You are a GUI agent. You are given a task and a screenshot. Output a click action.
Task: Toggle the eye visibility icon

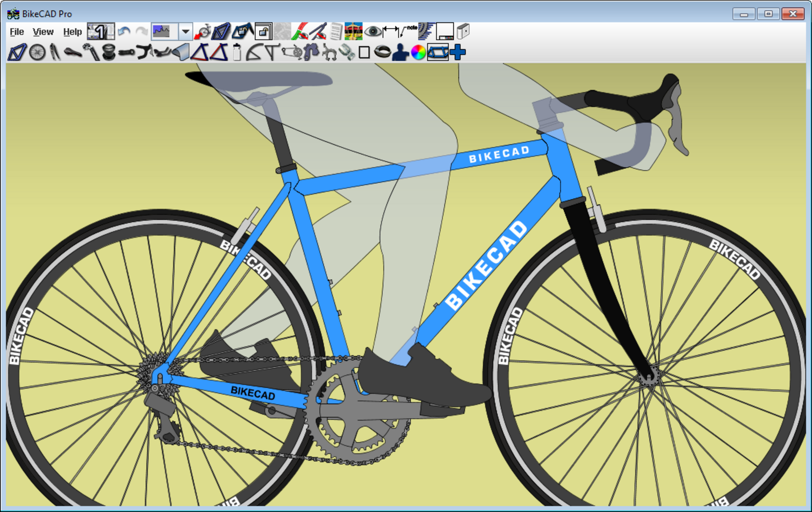(373, 31)
